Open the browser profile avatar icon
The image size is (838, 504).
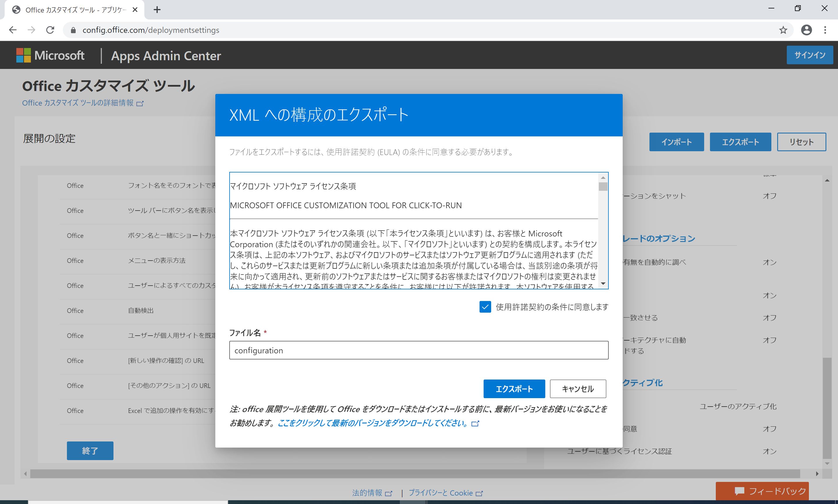point(806,30)
